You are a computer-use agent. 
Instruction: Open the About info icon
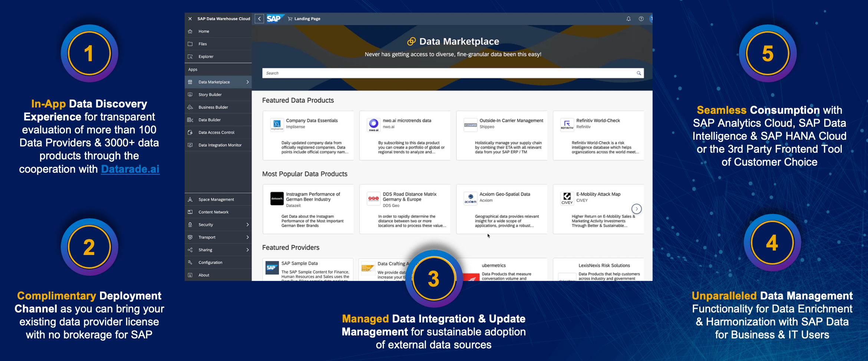pyautogui.click(x=190, y=275)
